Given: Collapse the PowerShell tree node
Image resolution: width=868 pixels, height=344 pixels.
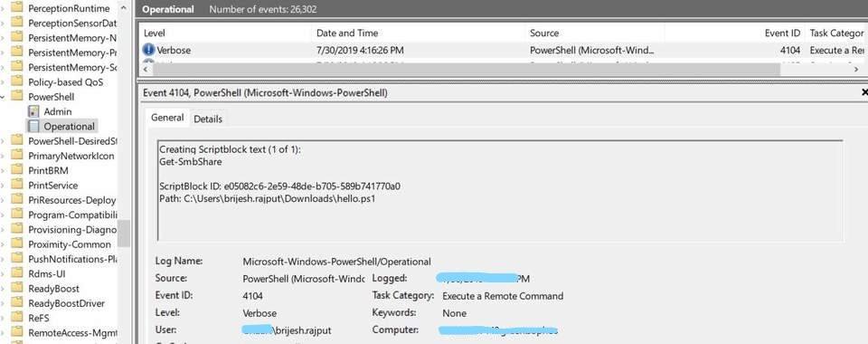Looking at the screenshot, I should click(4, 97).
